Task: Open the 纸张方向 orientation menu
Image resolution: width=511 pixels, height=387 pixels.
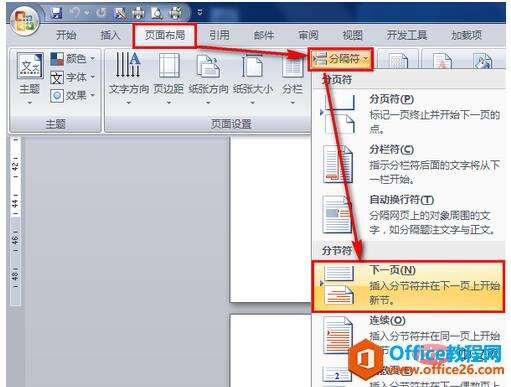Action: point(208,78)
